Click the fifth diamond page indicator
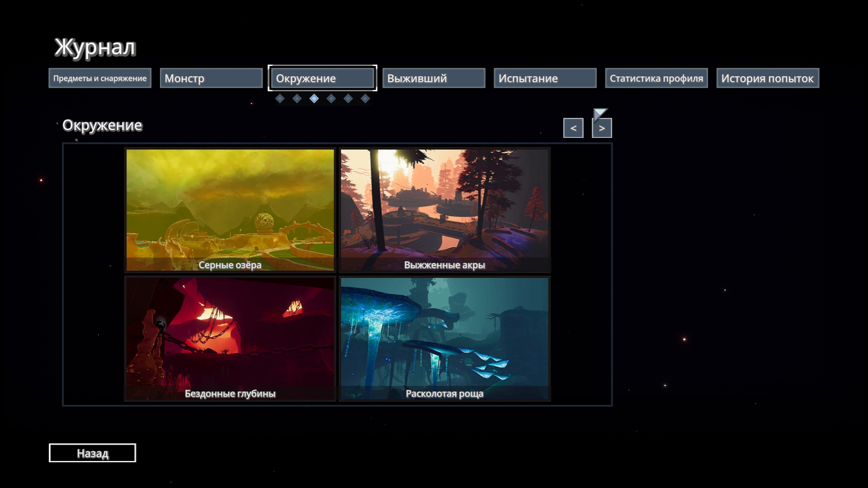Screen dimensions: 868x488 point(348,99)
